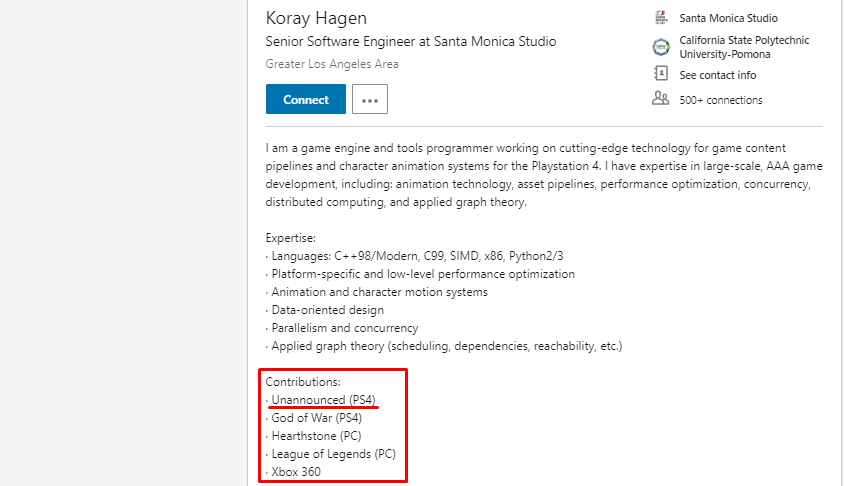Click the Hearthstone (PC) entry

tap(313, 436)
